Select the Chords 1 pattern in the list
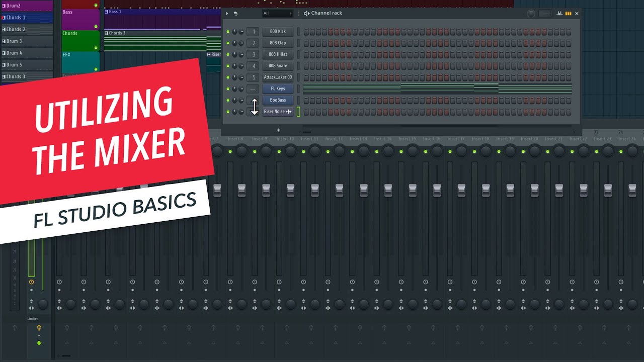Image resolution: width=644 pixels, height=362 pixels. tap(27, 18)
